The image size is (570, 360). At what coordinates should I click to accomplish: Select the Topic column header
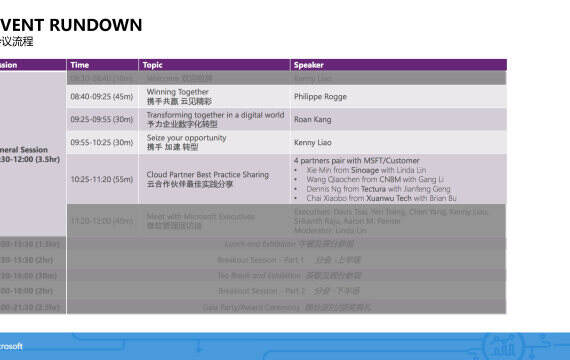coord(214,65)
